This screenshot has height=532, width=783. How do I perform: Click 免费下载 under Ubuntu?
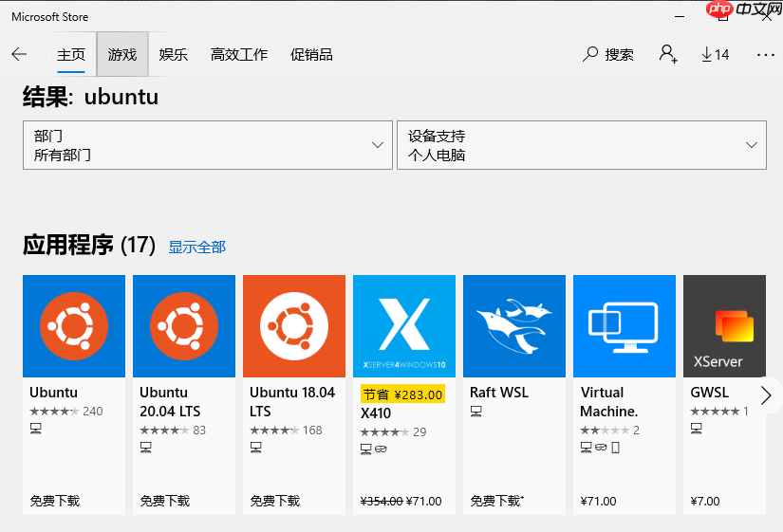click(55, 501)
